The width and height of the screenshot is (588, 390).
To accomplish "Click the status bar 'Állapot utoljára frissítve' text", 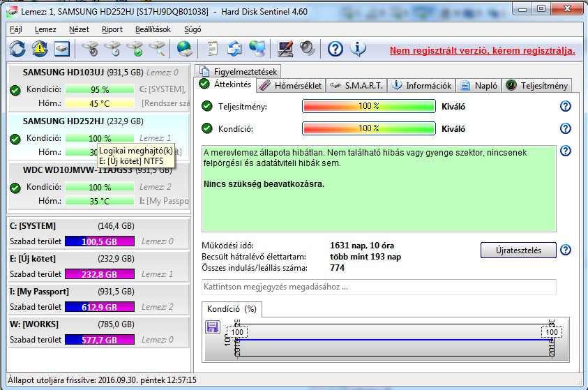I will 102,380.
